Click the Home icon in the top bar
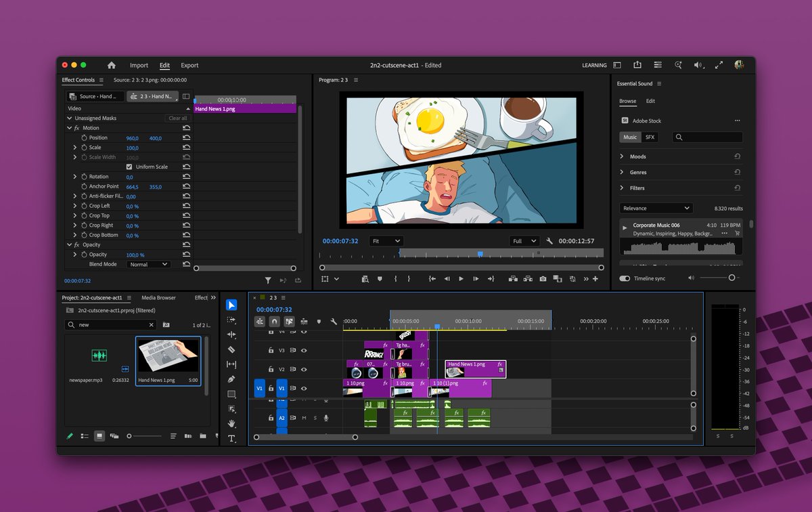Image resolution: width=812 pixels, height=512 pixels. [x=112, y=65]
